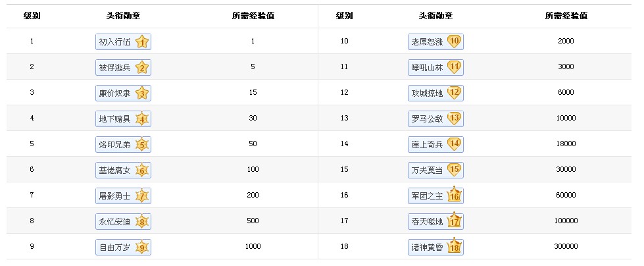Click the level 3 star medal icon
Image resolution: width=644 pixels, height=266 pixels.
pos(142,93)
